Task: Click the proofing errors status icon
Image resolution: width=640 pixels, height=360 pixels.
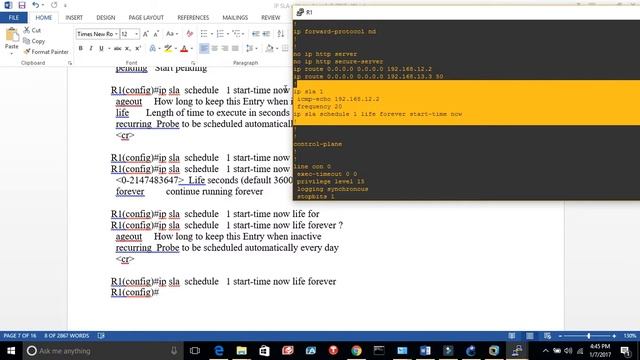Action: pyautogui.click(x=101, y=336)
